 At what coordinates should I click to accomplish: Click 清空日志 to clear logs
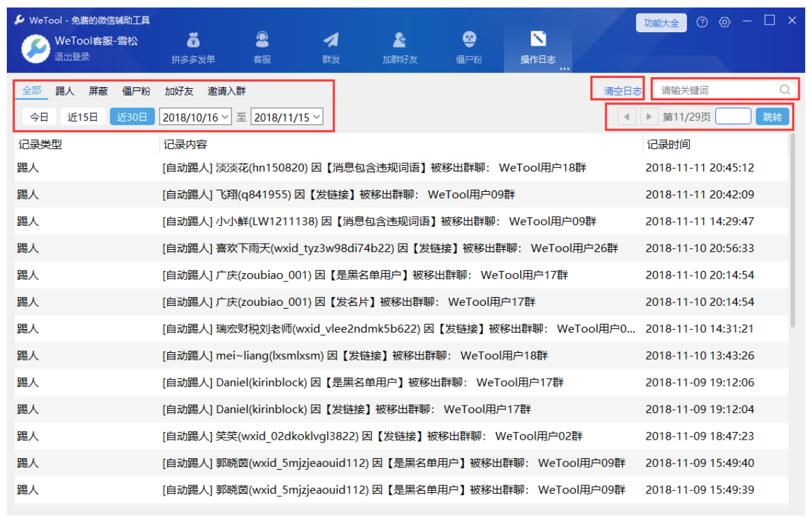coord(622,91)
